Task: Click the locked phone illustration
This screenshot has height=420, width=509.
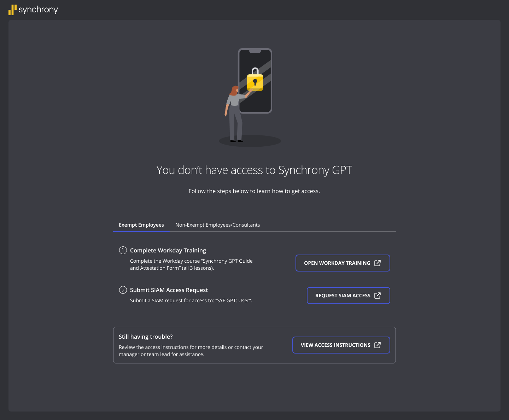Action: pos(250,97)
